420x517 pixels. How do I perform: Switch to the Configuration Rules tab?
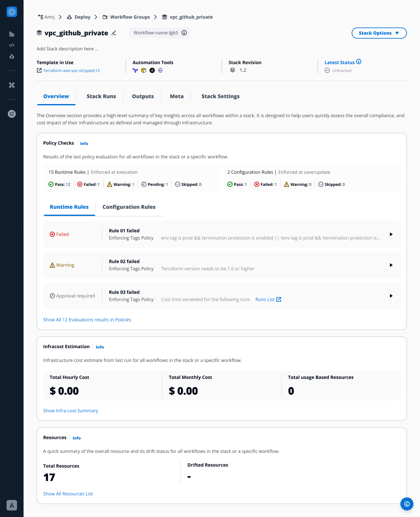pos(129,207)
